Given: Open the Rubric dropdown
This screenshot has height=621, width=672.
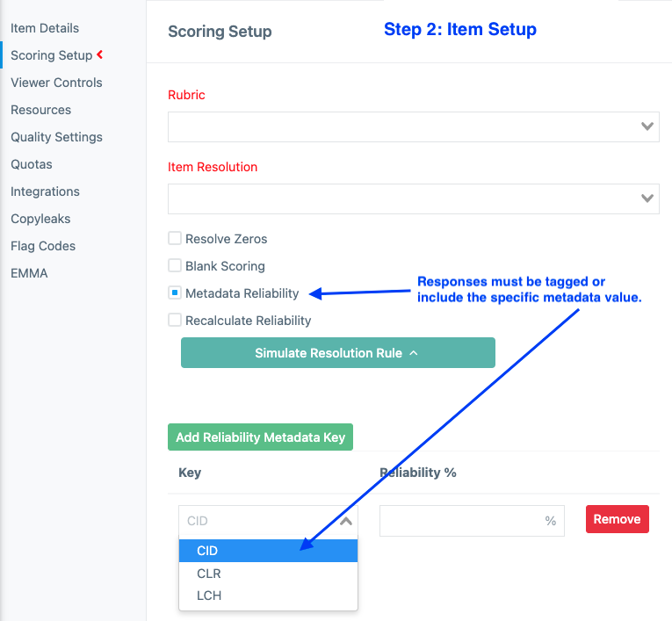Looking at the screenshot, I should (413, 126).
